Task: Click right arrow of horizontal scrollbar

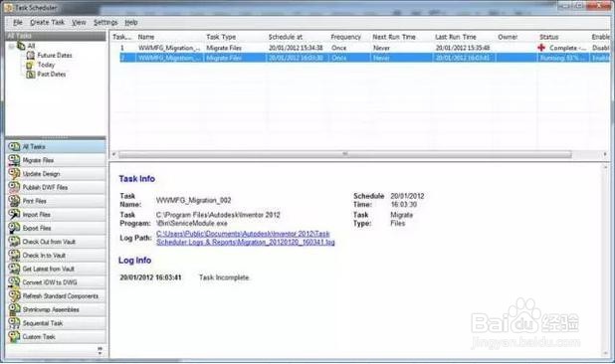Action: (x=605, y=154)
